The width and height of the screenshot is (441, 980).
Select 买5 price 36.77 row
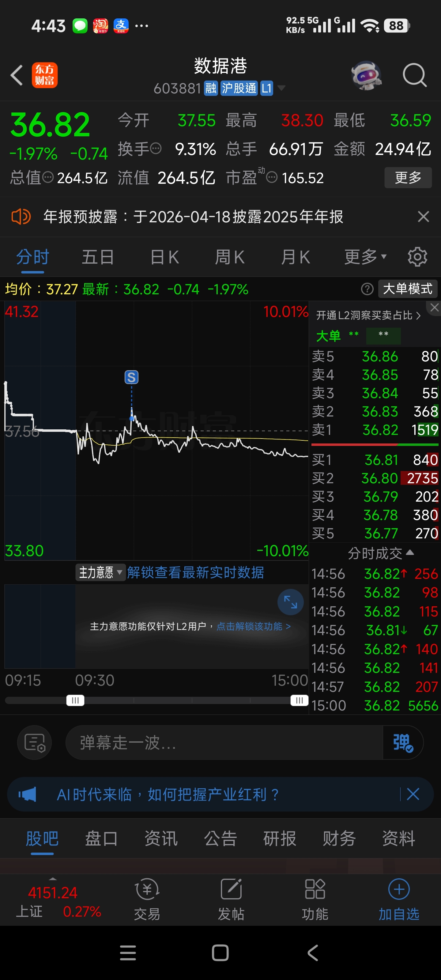[375, 533]
